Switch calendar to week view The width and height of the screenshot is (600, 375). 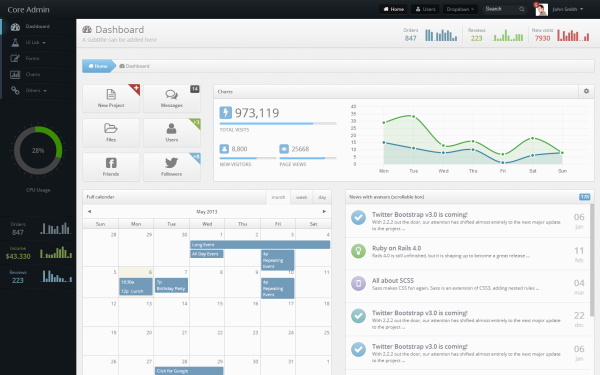302,197
